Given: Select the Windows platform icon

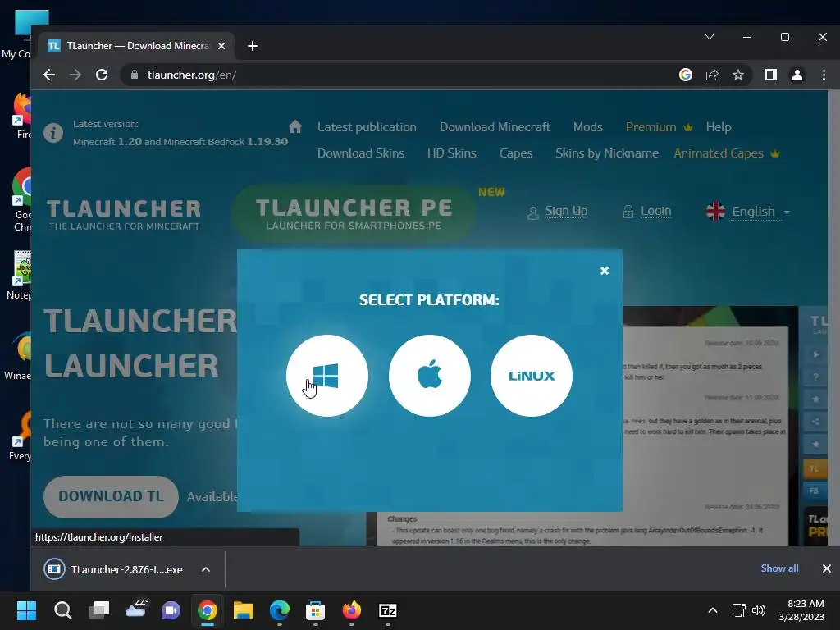Looking at the screenshot, I should (326, 376).
